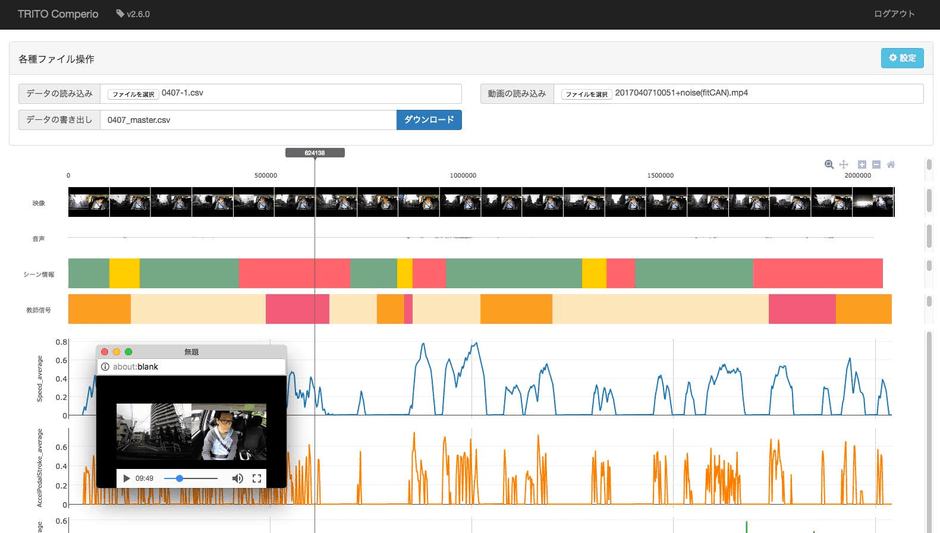Enter fullscreen in the video player
This screenshot has width=940, height=533.
coord(257,479)
